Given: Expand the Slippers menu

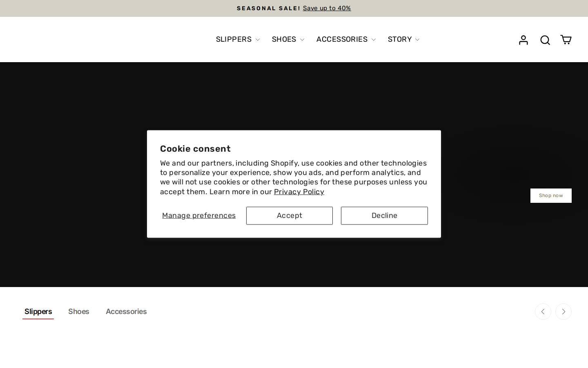Looking at the screenshot, I should click(x=238, y=39).
